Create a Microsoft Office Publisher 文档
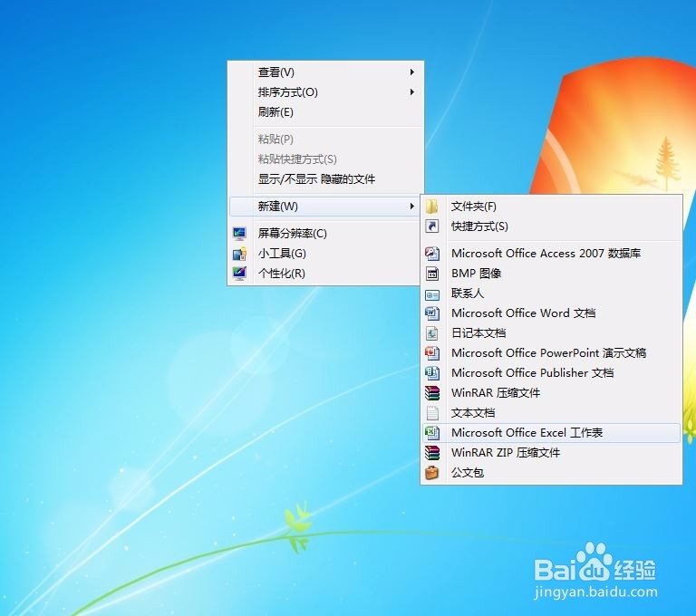696x616 pixels. 551,373
